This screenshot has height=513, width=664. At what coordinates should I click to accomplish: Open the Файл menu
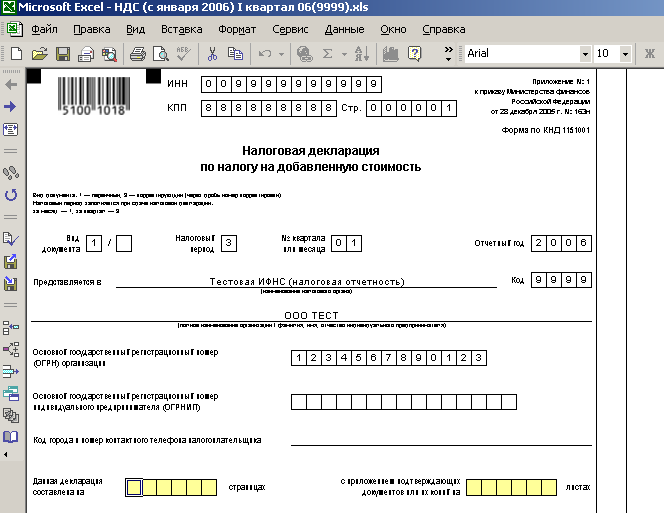pyautogui.click(x=44, y=29)
